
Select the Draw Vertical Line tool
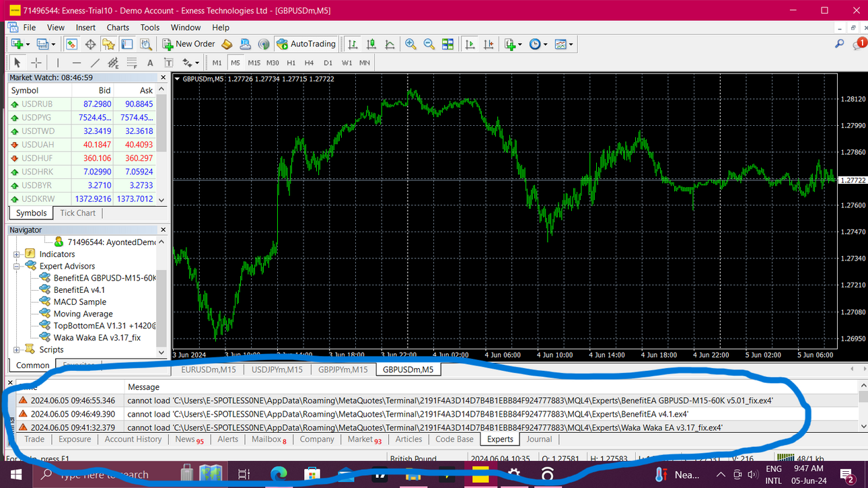(x=58, y=63)
